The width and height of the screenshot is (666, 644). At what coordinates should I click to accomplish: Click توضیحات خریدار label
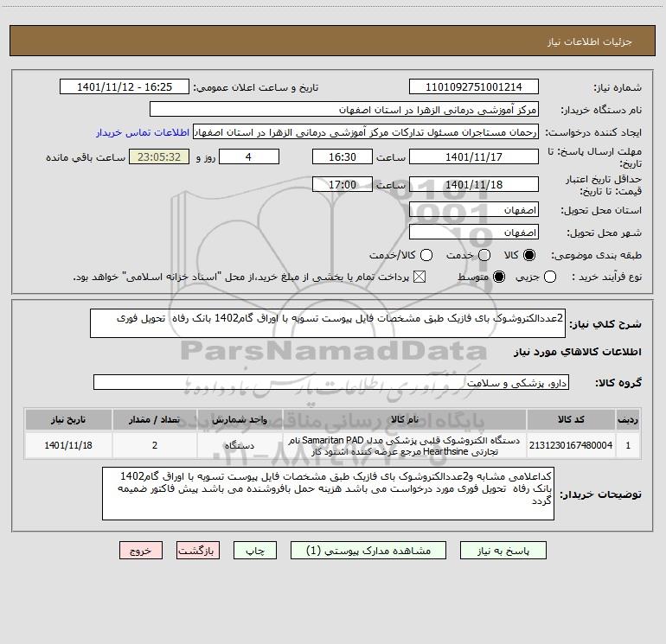point(600,494)
